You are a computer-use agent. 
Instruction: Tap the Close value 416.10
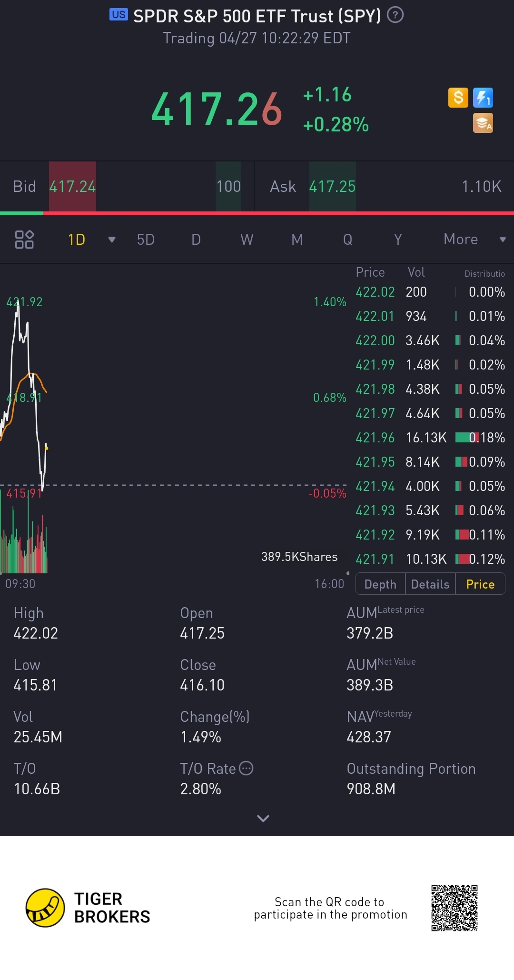click(x=202, y=685)
